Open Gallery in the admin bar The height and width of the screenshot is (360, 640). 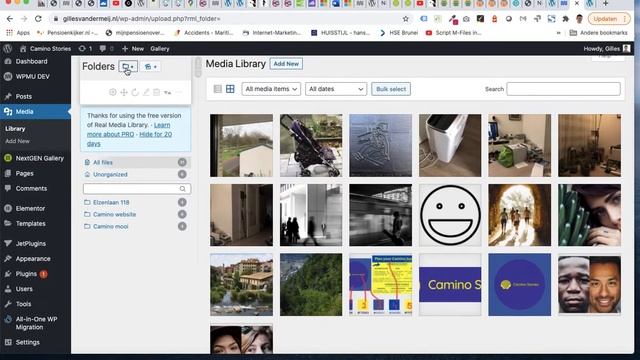[160, 49]
